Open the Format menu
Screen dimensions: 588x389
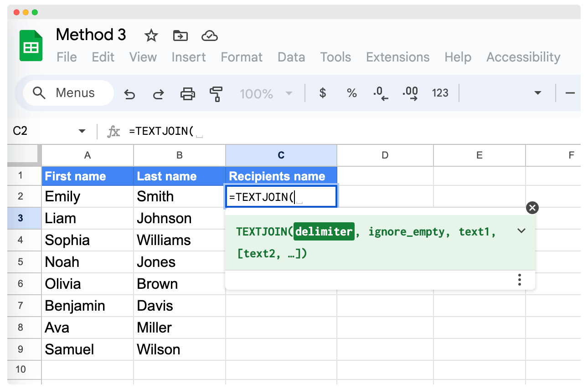[x=242, y=57]
